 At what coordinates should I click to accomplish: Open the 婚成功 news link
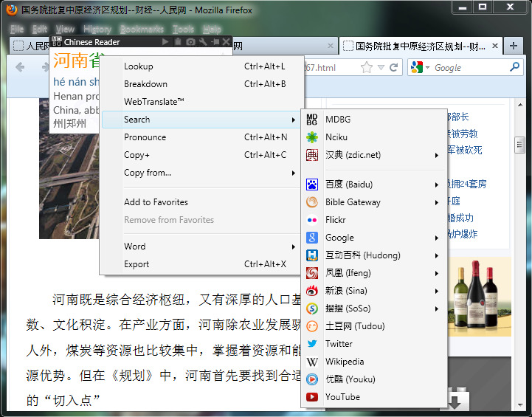[460, 218]
